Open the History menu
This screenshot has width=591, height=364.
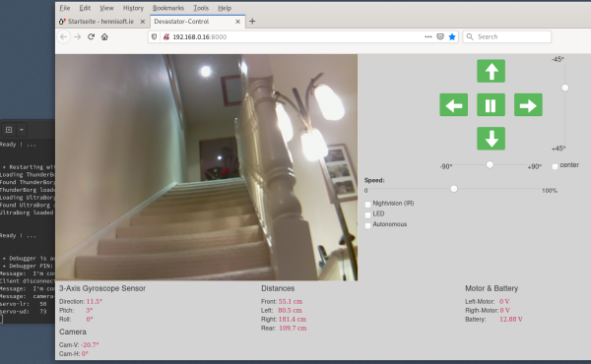133,8
